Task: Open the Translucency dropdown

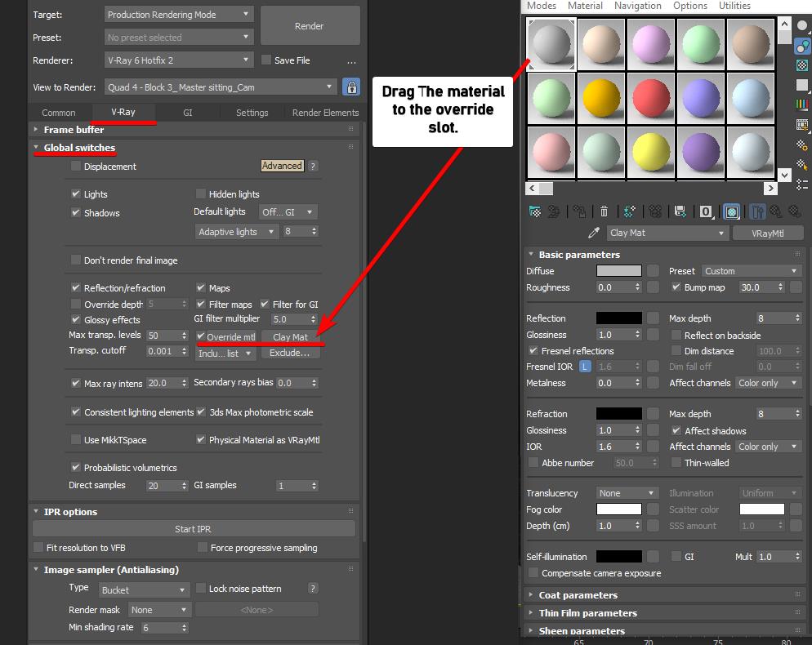Action: 627,492
